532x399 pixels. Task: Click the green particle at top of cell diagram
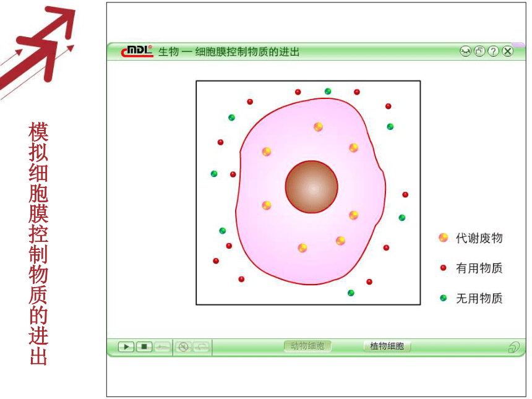coord(328,92)
